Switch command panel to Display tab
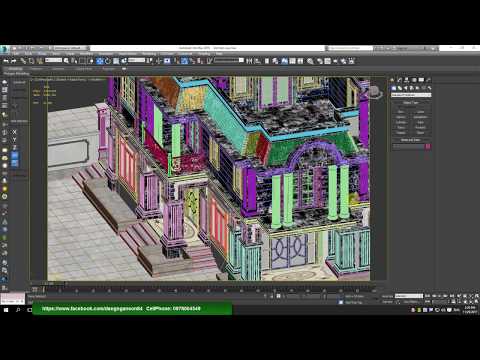 pyautogui.click(x=421, y=80)
